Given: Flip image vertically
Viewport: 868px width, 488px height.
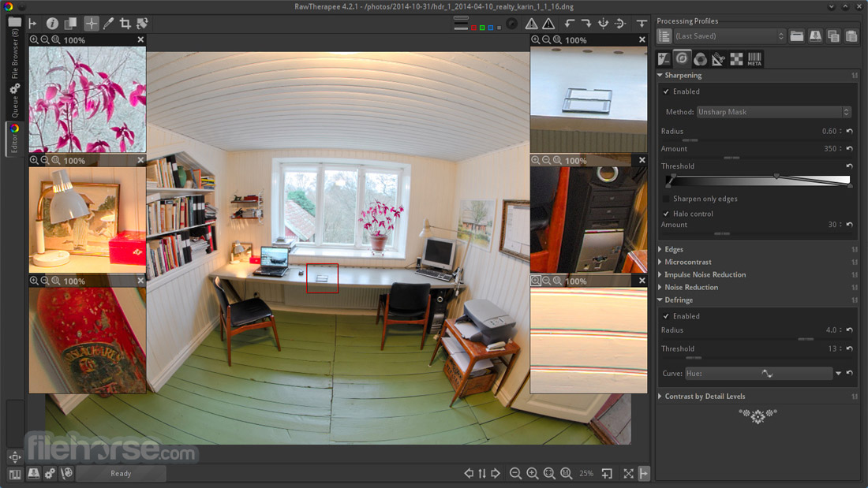Looking at the screenshot, I should tap(620, 23).
